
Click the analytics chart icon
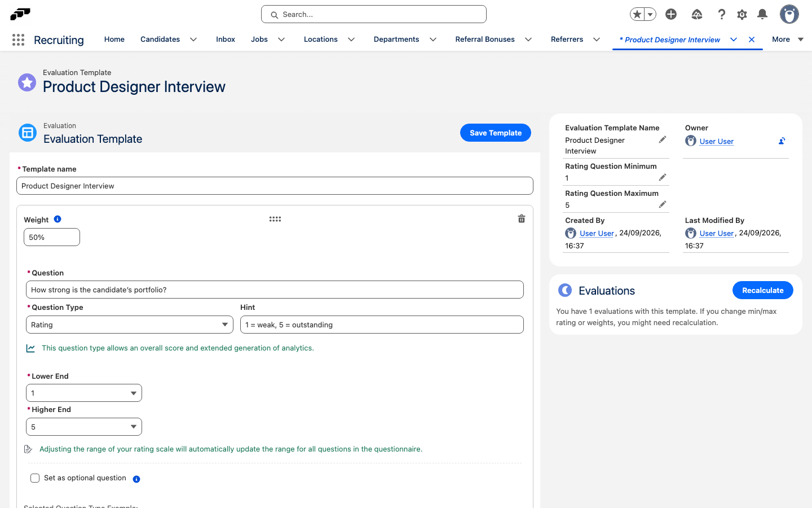click(x=30, y=348)
